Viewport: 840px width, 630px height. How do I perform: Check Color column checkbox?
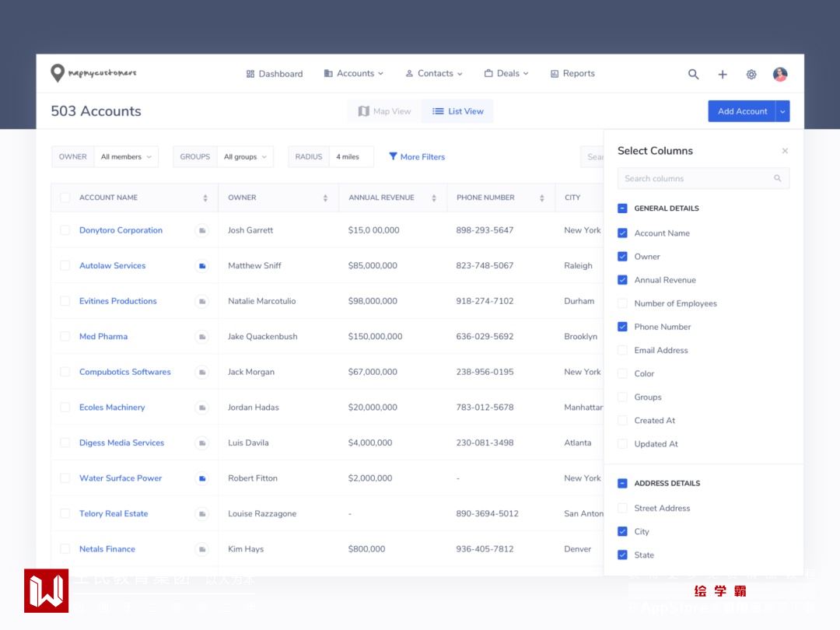point(622,373)
